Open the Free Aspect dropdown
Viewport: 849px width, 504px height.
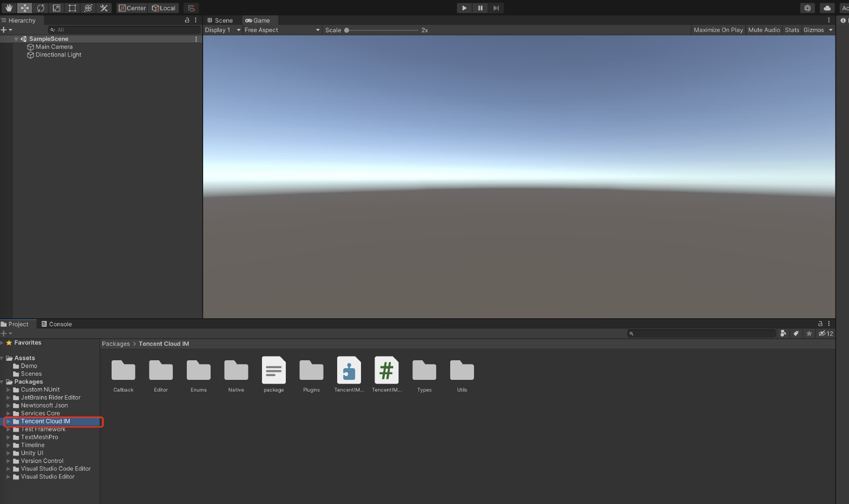tap(282, 30)
